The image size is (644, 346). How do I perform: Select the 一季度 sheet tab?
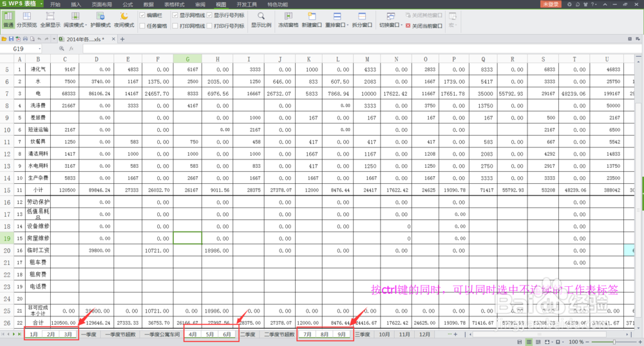tap(89, 334)
